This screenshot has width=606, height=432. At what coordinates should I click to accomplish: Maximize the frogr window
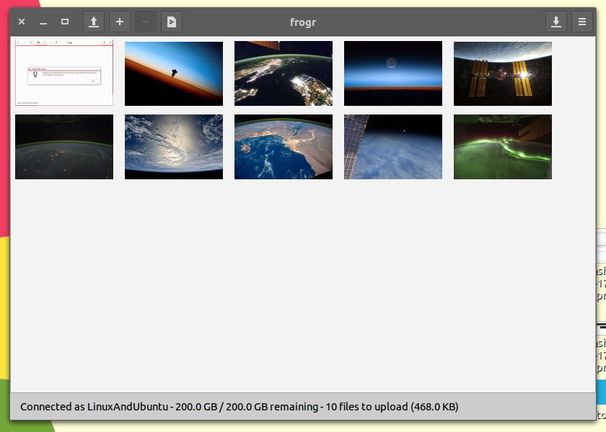tap(65, 22)
